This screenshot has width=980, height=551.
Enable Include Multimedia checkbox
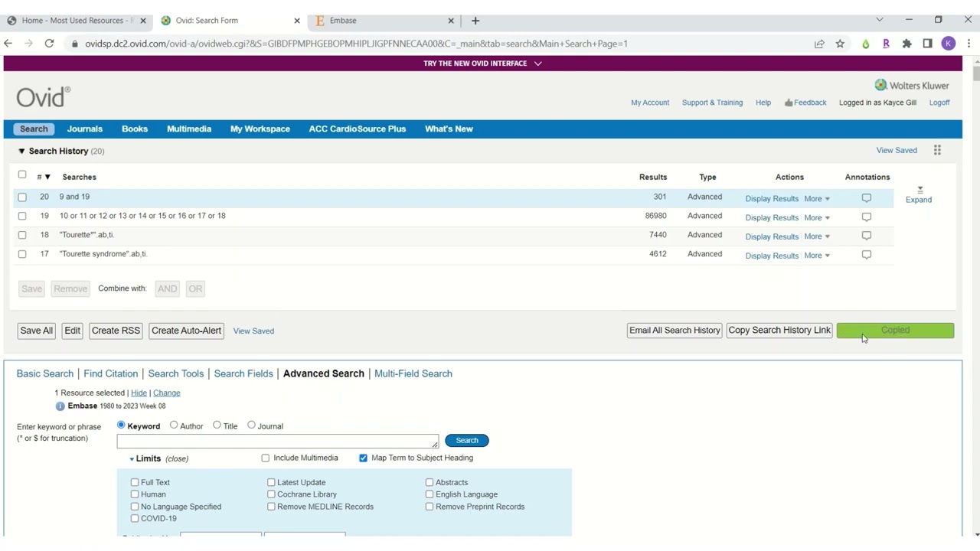coord(266,458)
